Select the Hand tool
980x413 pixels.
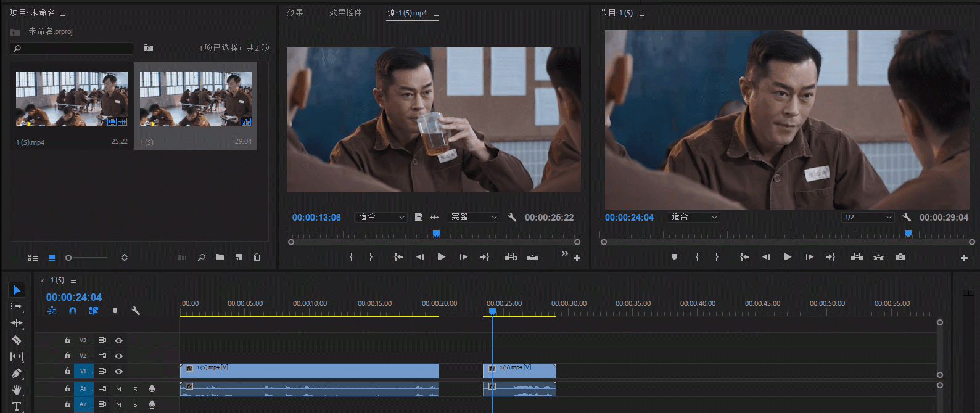point(17,390)
